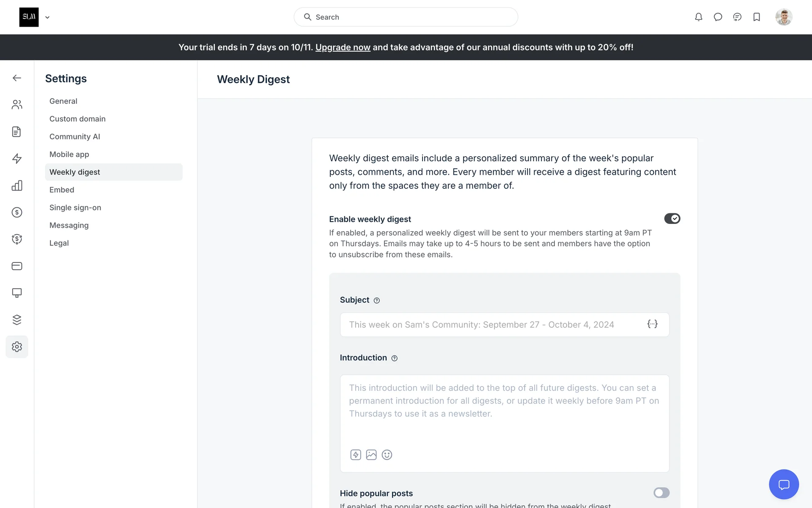Insert dynamic variable in Subject field
The image size is (812, 508).
pos(652,324)
